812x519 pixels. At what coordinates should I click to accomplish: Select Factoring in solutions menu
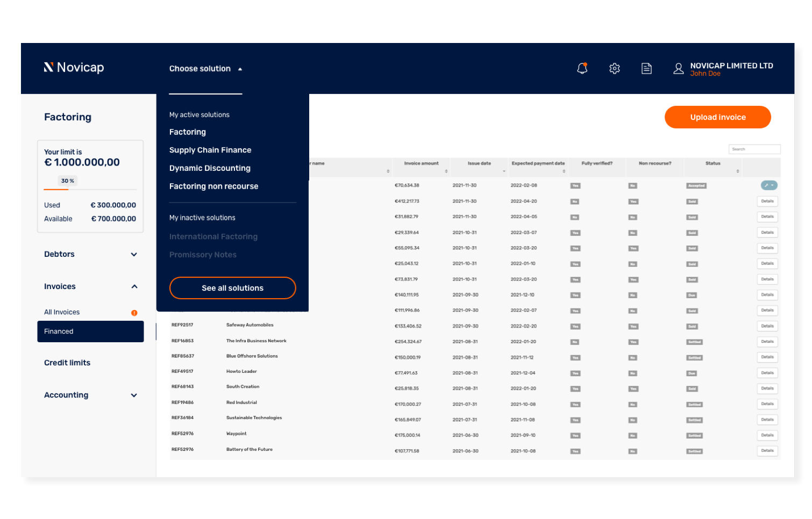click(188, 132)
